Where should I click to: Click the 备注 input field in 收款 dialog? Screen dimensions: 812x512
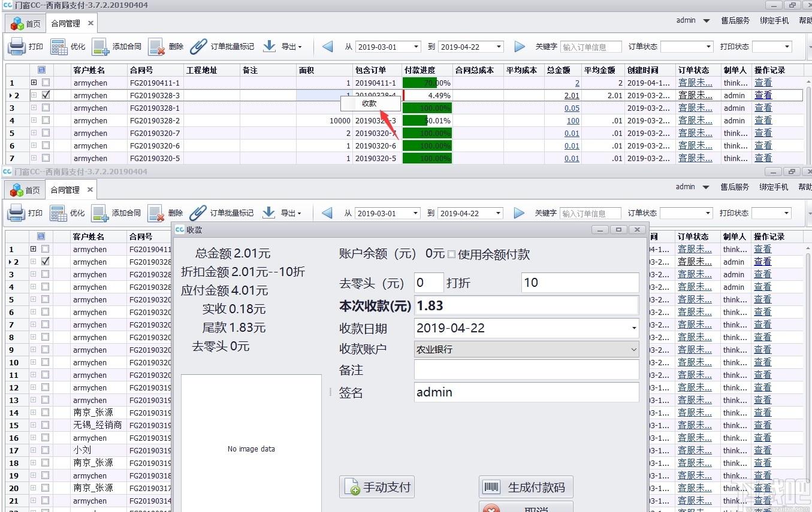tap(526, 369)
